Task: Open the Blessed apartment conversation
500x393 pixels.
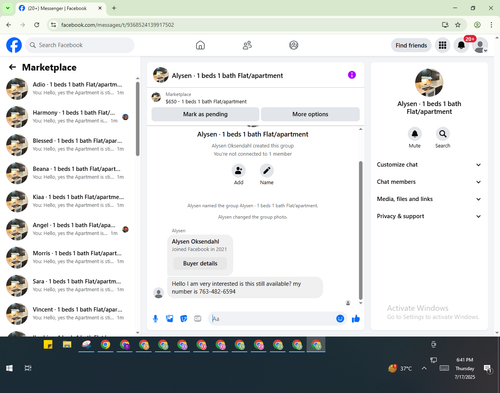Action: pyautogui.click(x=68, y=145)
